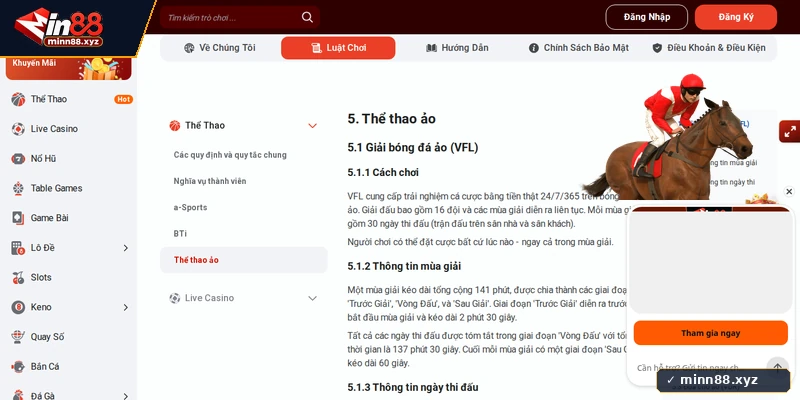The height and width of the screenshot is (400, 800).
Task: Close the horse racing popup
Action: coord(789,192)
